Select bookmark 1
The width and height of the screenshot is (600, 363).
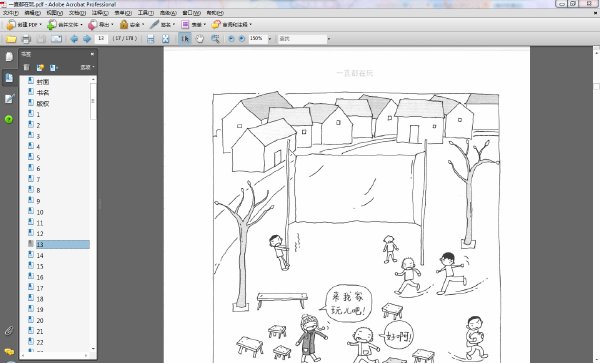coord(38,114)
